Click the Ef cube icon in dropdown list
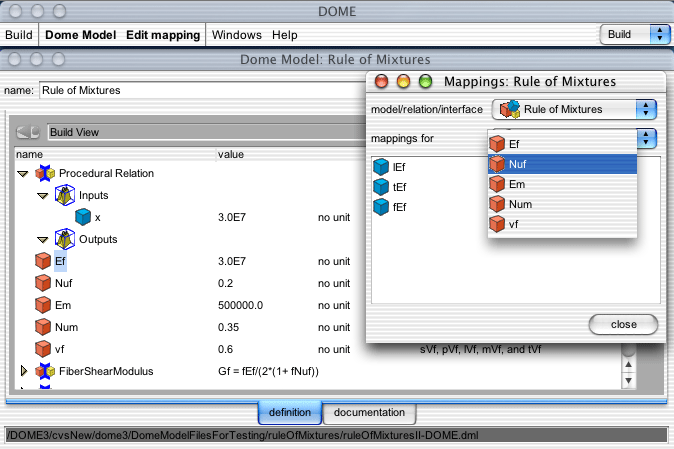 point(497,144)
